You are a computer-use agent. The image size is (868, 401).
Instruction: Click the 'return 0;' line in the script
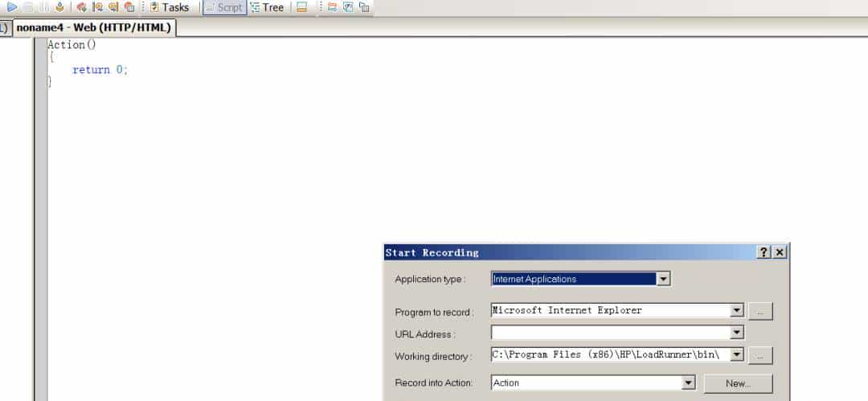(x=100, y=70)
